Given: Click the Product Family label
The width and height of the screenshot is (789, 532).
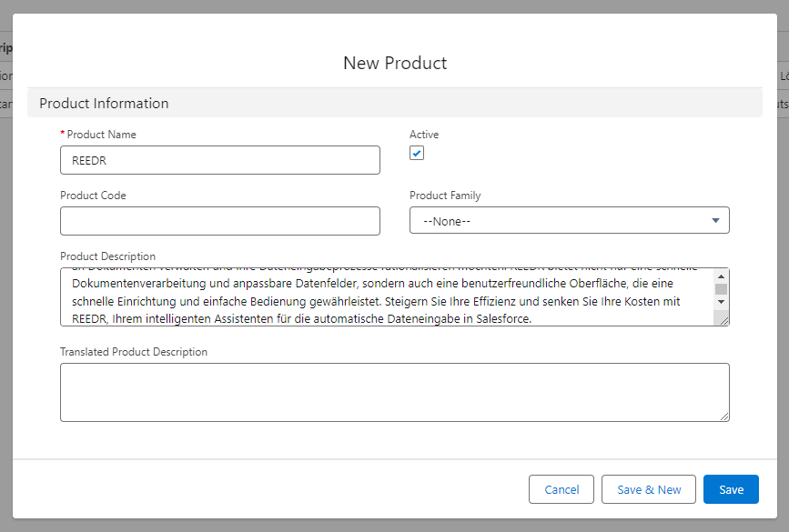Looking at the screenshot, I should 445,196.
